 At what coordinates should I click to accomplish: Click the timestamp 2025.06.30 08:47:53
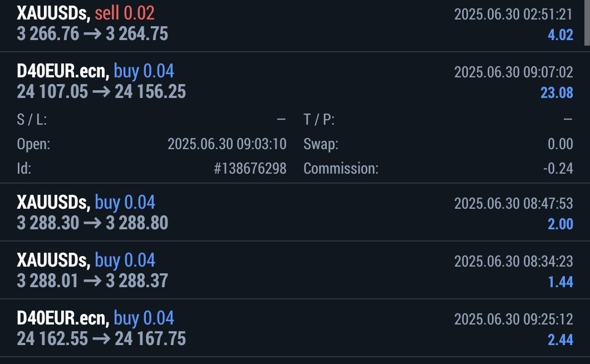point(513,203)
